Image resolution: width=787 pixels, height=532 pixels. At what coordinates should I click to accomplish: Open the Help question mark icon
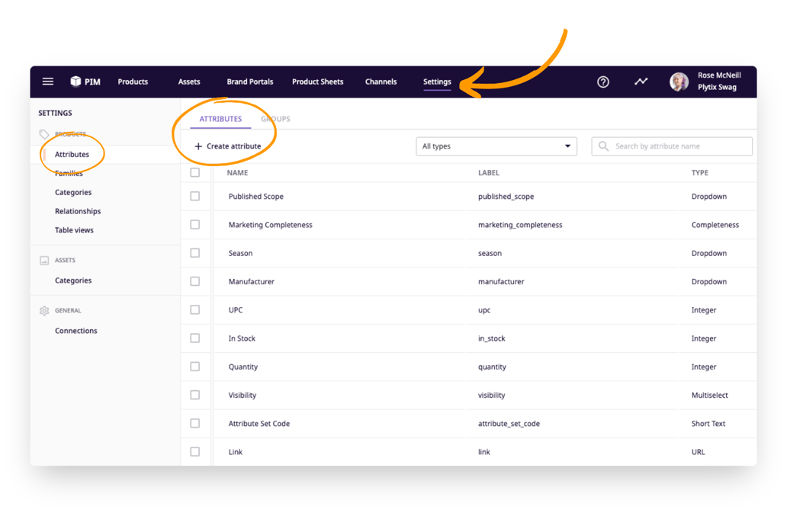click(x=603, y=82)
